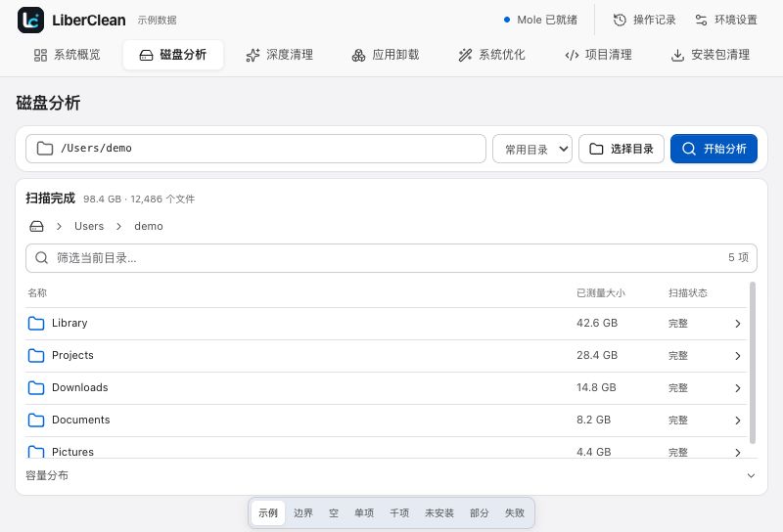Click the 5 项 count label
The width and height of the screenshot is (783, 532).
738,257
